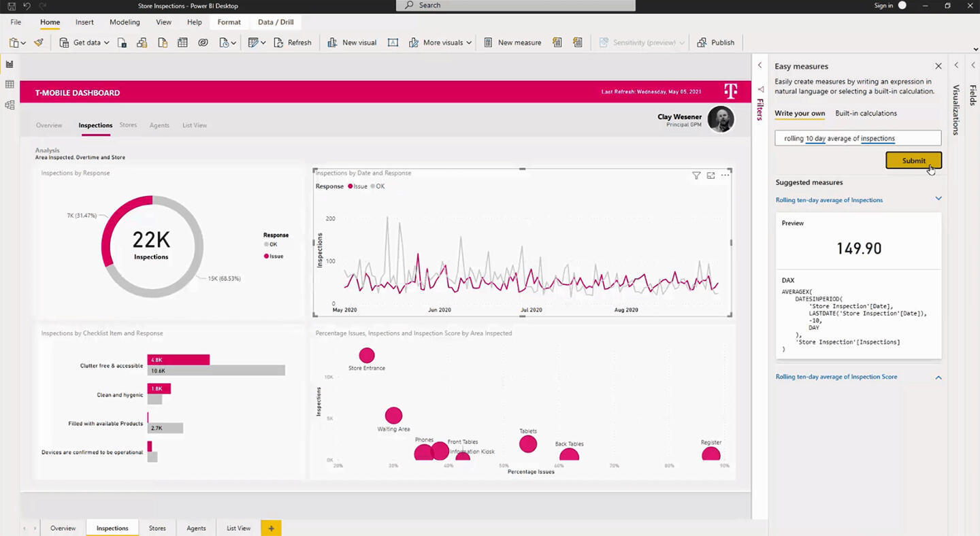The height and width of the screenshot is (536, 980).
Task: Collapse the Rolling ten-day average of Inspections suggestion
Action: tap(938, 199)
